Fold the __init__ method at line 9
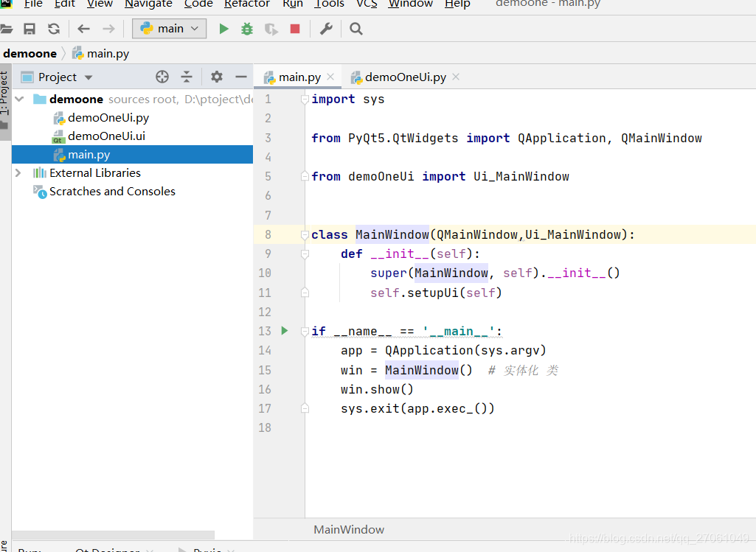The image size is (756, 552). click(305, 254)
